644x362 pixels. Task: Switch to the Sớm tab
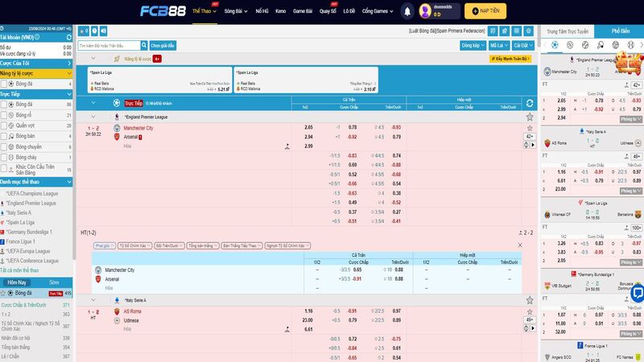click(x=54, y=282)
